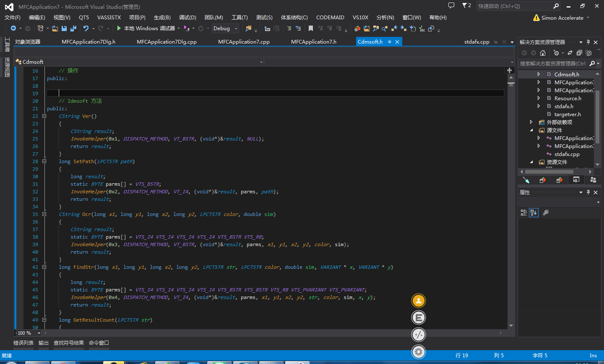The image size is (604, 364).
Task: Toggle auto-hide pin of Properties panel
Action: point(588,192)
